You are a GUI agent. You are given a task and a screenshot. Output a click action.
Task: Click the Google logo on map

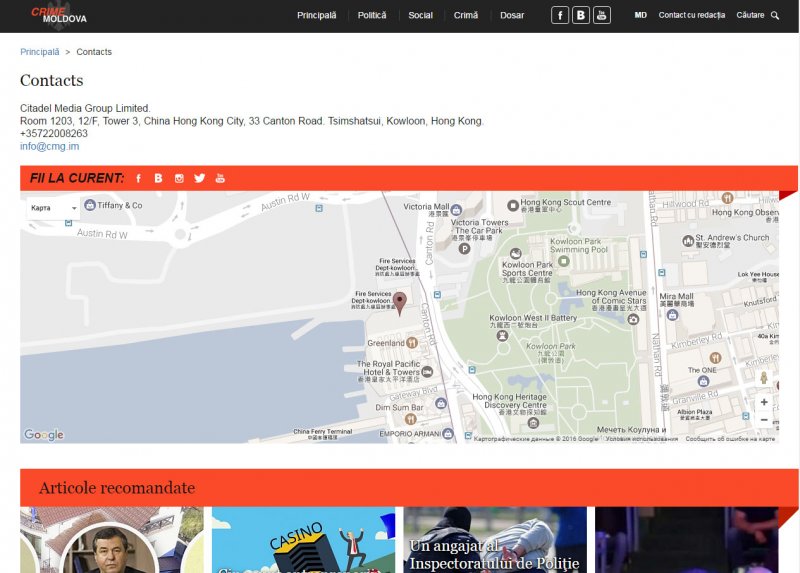point(44,435)
